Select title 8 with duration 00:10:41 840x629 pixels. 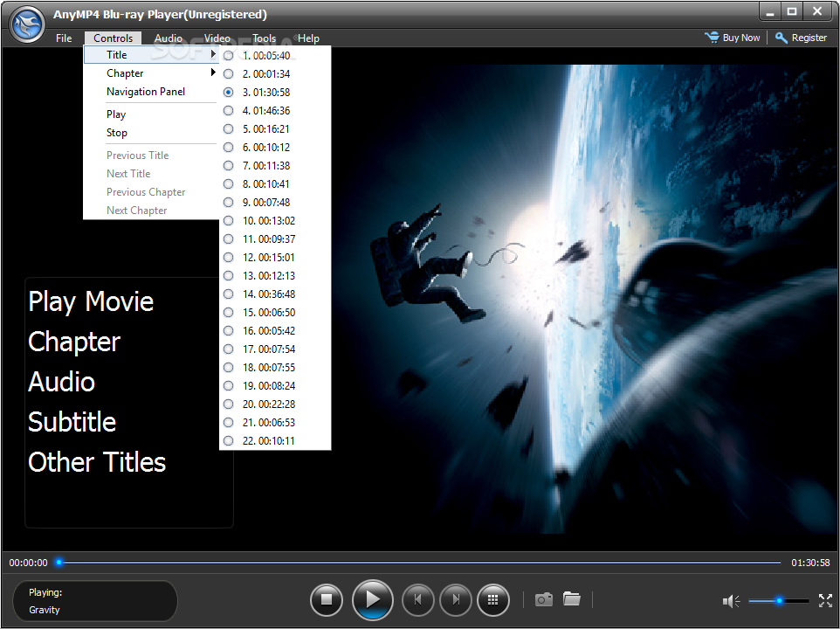[275, 183]
